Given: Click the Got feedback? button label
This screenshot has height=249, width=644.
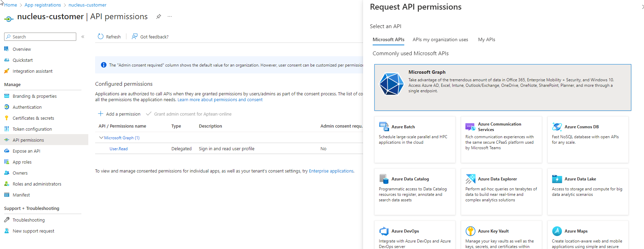Looking at the screenshot, I should (154, 37).
